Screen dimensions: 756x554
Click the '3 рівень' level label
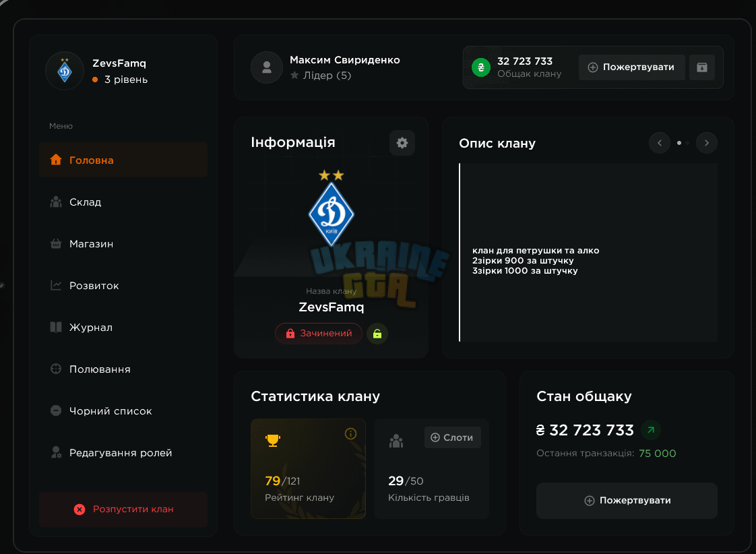tap(126, 80)
